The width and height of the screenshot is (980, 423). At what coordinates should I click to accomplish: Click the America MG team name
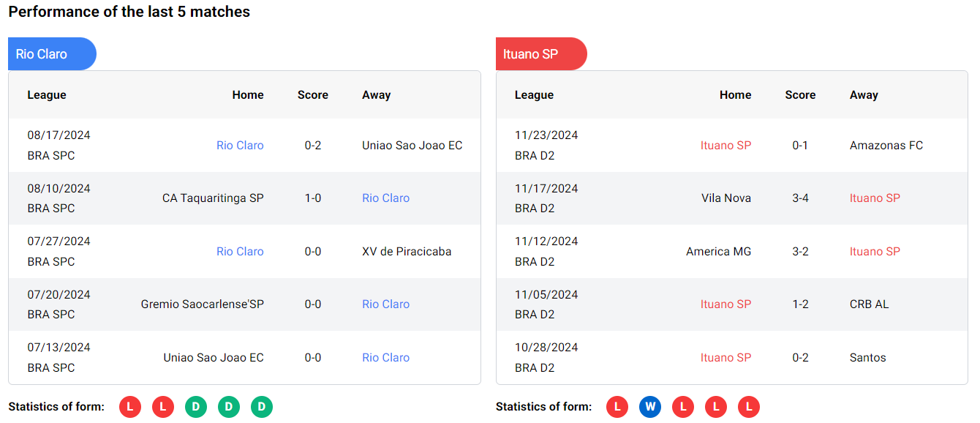(x=718, y=252)
